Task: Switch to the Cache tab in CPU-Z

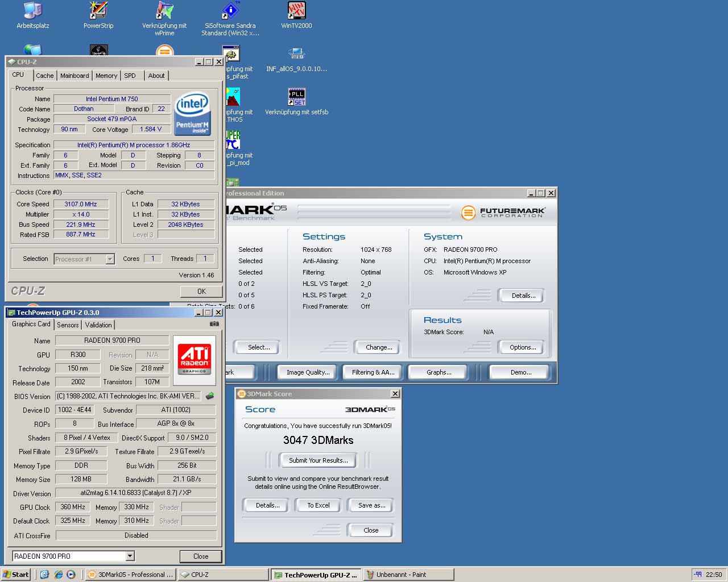Action: pyautogui.click(x=45, y=76)
